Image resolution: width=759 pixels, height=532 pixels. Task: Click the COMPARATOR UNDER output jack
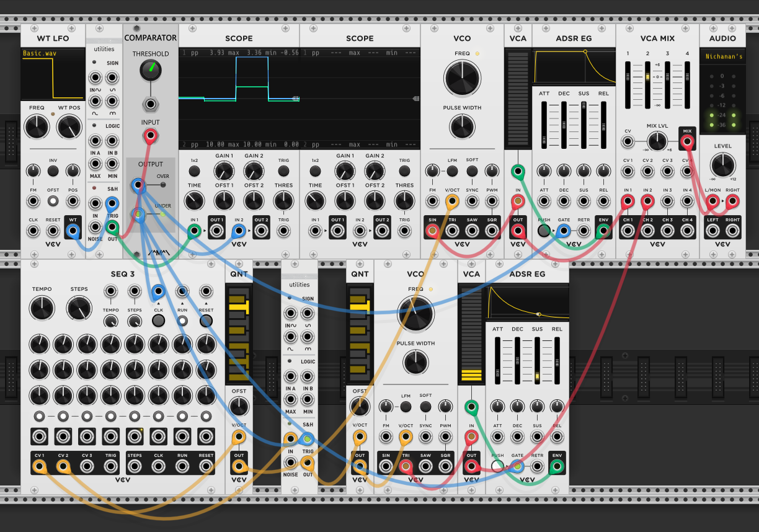pos(138,215)
